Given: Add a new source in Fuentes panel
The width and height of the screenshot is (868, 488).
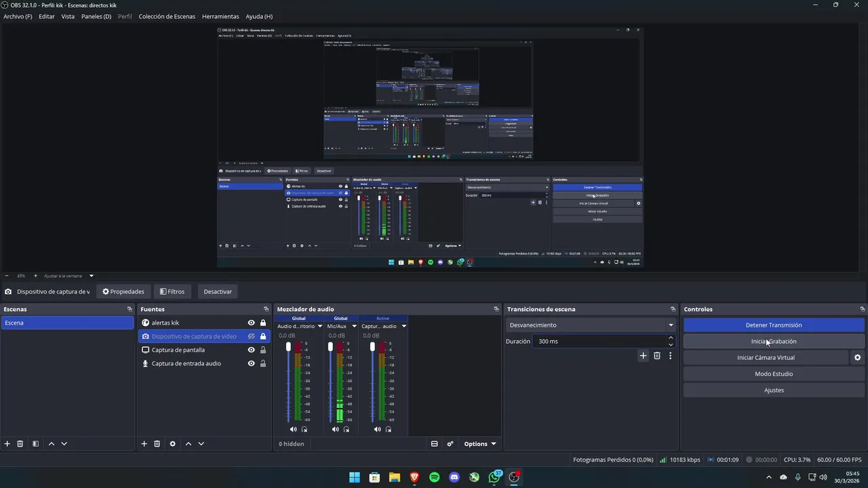Looking at the screenshot, I should pos(144,444).
